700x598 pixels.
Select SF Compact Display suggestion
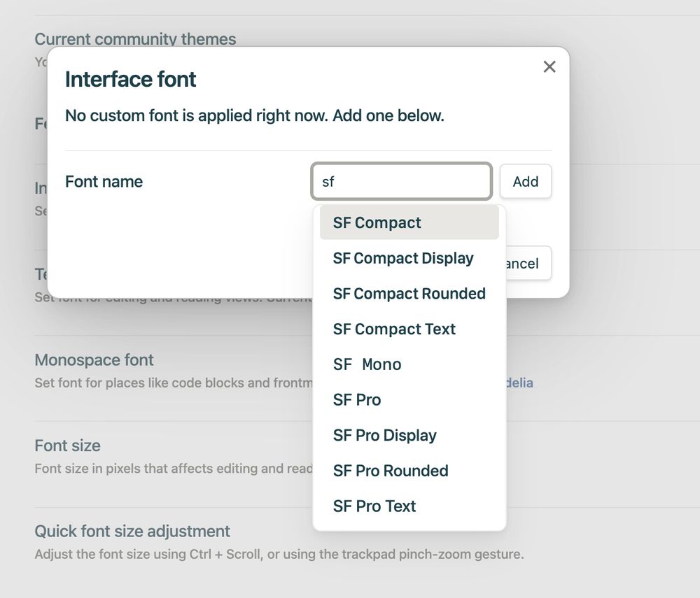click(409, 258)
